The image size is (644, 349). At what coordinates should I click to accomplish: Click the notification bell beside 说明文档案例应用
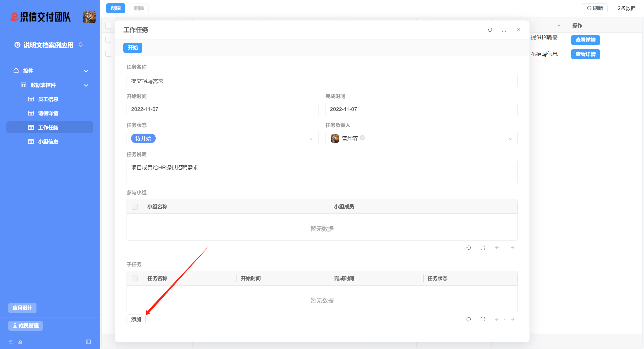coord(80,45)
